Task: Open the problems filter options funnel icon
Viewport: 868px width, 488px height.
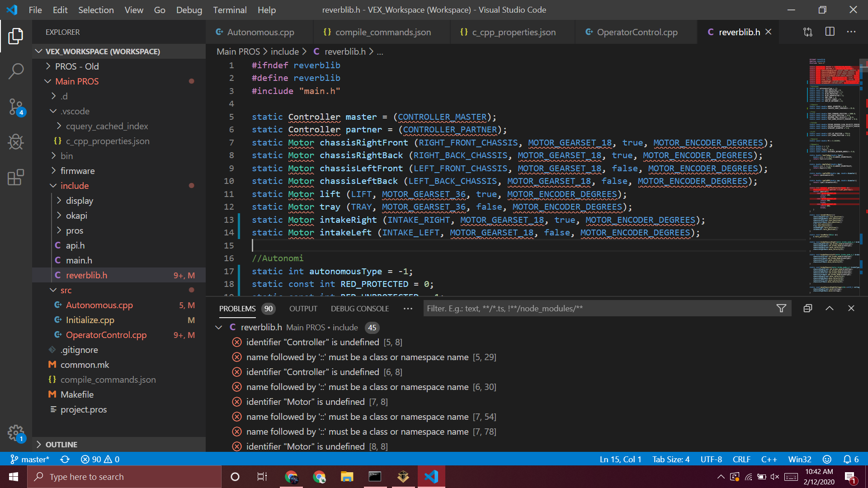Action: (x=781, y=308)
